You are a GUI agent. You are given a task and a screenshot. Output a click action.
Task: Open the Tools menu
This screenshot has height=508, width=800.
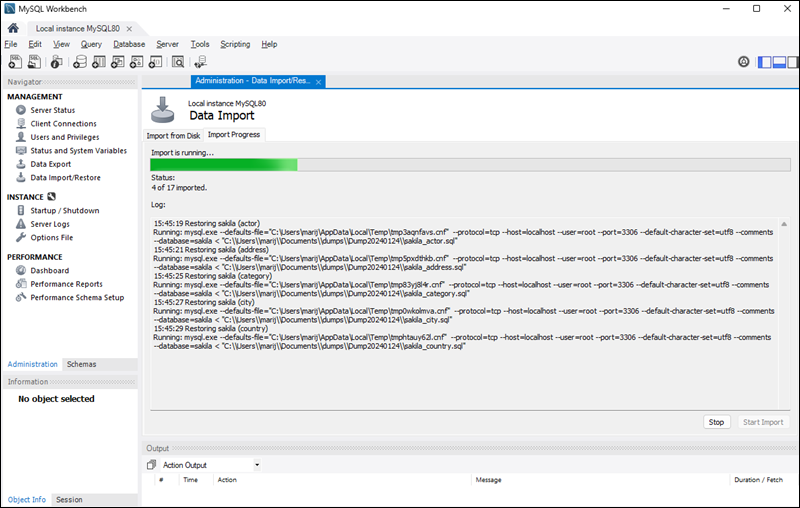pyautogui.click(x=200, y=44)
